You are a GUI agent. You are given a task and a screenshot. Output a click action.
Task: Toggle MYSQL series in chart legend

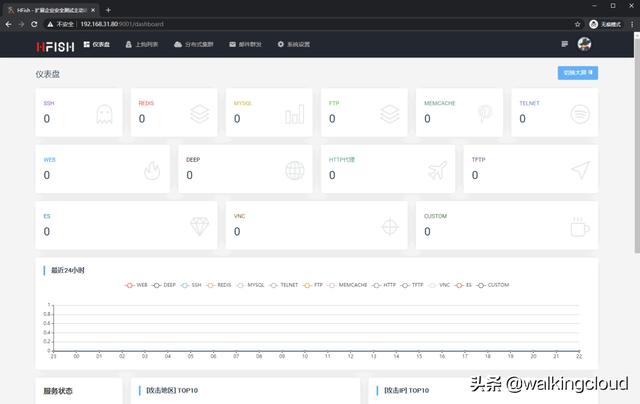251,285
